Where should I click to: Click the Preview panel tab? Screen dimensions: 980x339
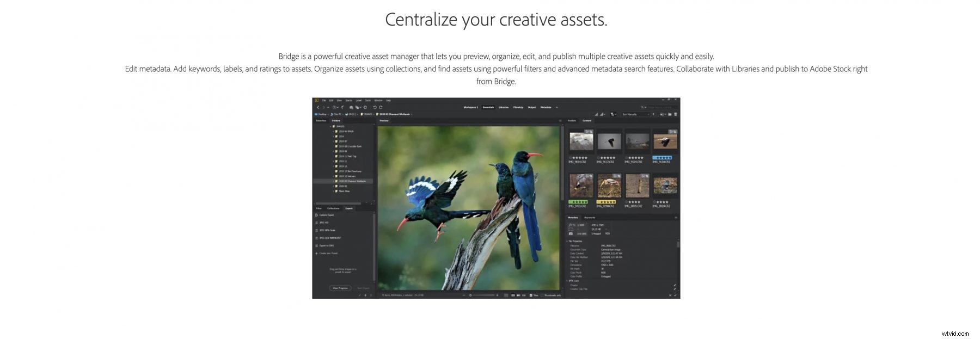[384, 121]
